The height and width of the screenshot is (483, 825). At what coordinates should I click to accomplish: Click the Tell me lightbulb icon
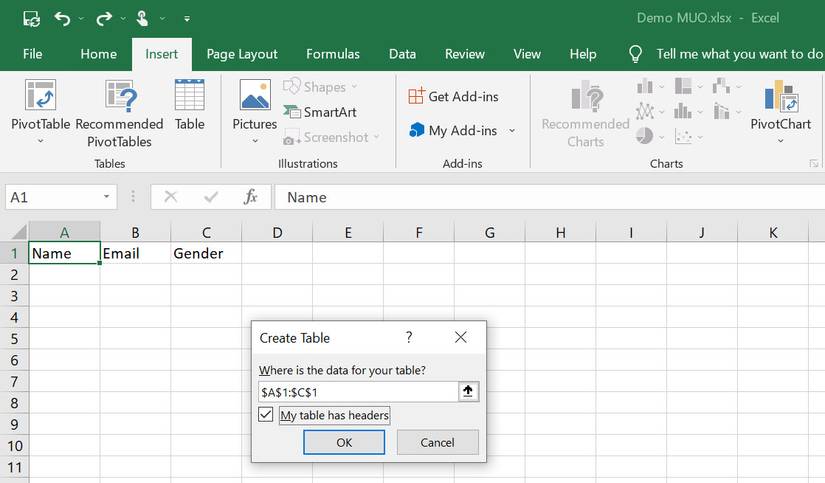pyautogui.click(x=636, y=54)
